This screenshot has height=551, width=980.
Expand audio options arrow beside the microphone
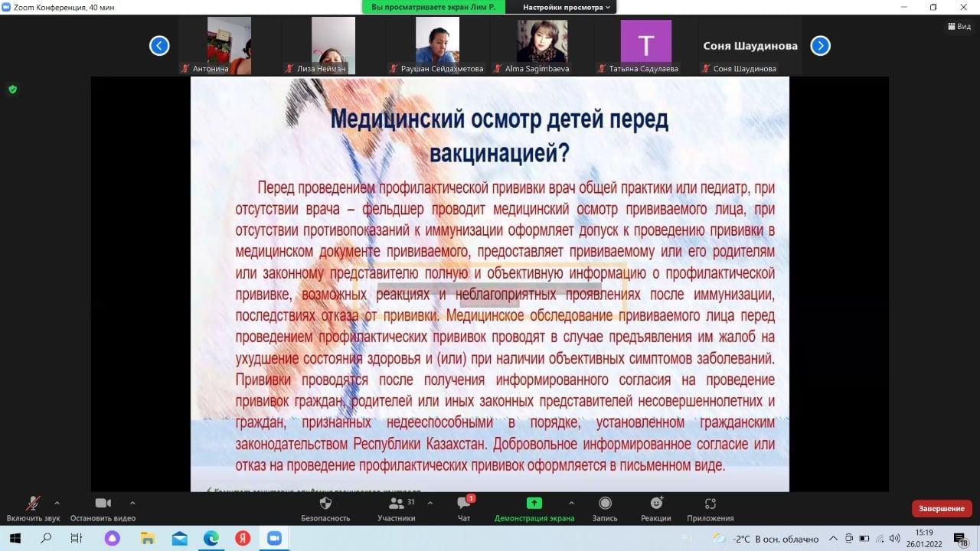[57, 503]
